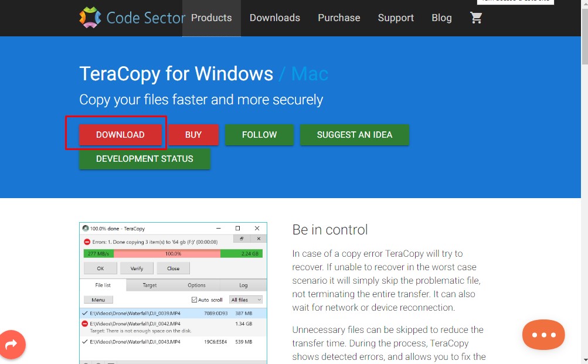This screenshot has width=588, height=364.
Task: Go to the Purchase page
Action: (339, 18)
